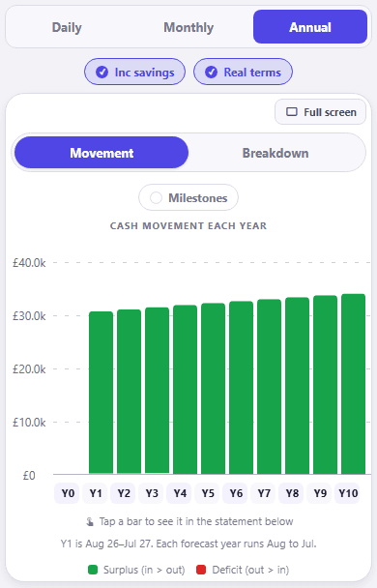
Task: Tap the green Y10 surplus bar
Action: (354, 384)
